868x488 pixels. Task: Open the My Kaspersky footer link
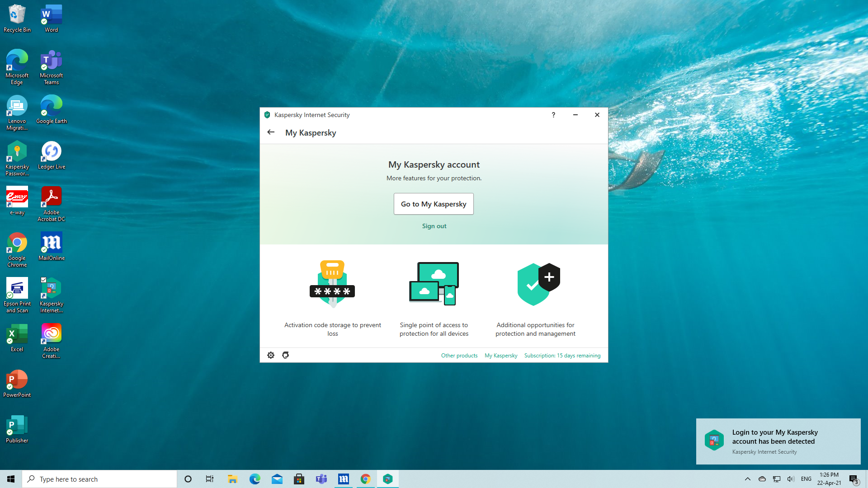pos(501,356)
